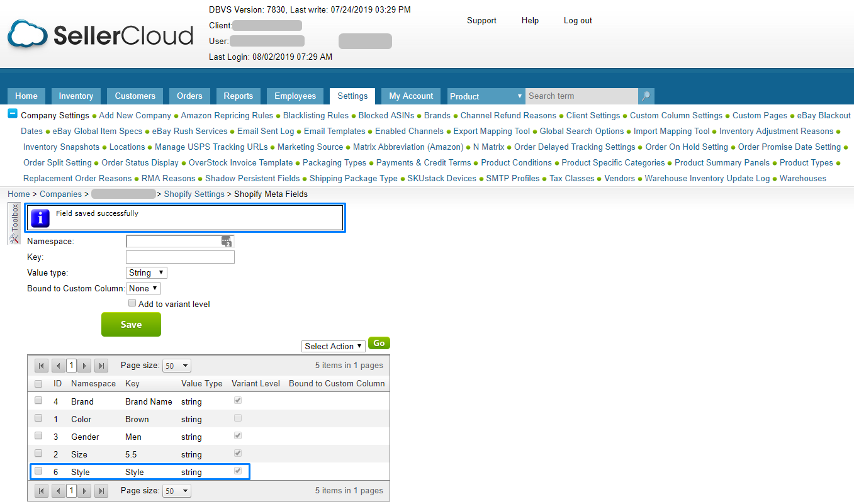
Task: Sort by the Namespace column header
Action: (93, 383)
